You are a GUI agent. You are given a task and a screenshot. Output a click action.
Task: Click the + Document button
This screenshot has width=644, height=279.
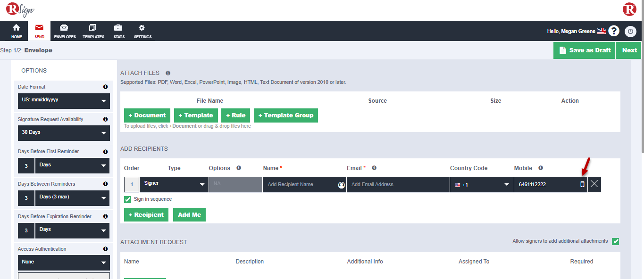(x=147, y=115)
